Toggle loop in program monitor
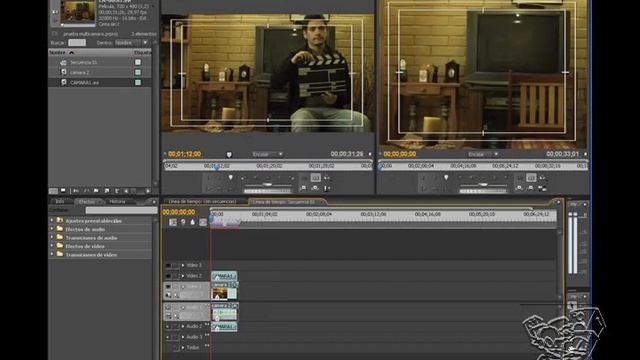640x360 pixels. point(520,178)
